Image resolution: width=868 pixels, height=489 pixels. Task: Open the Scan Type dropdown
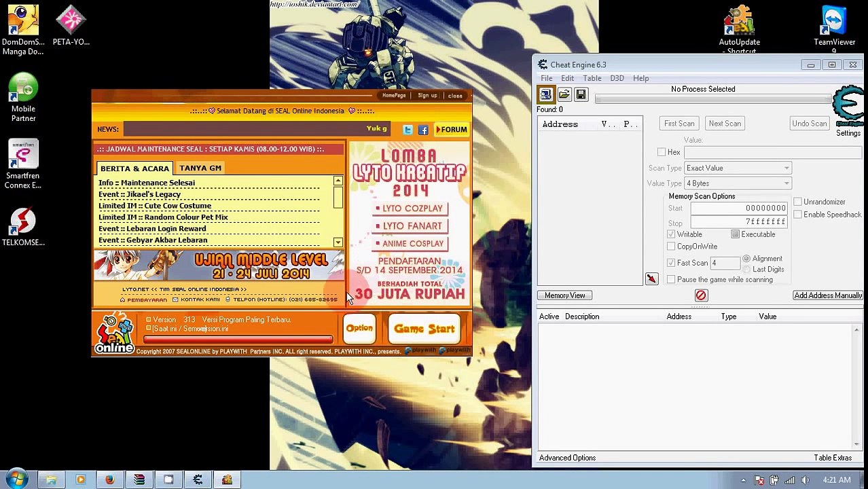pos(738,168)
